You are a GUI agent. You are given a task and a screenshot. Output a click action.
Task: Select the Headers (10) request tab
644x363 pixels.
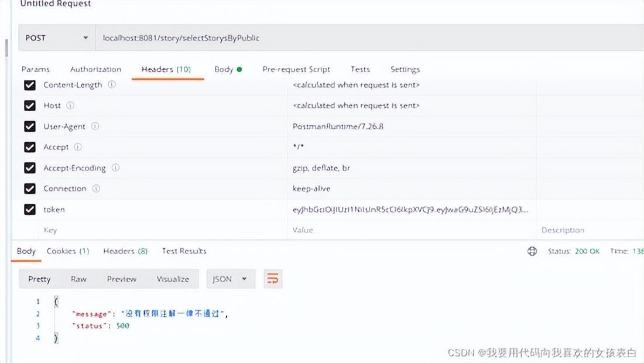166,70
